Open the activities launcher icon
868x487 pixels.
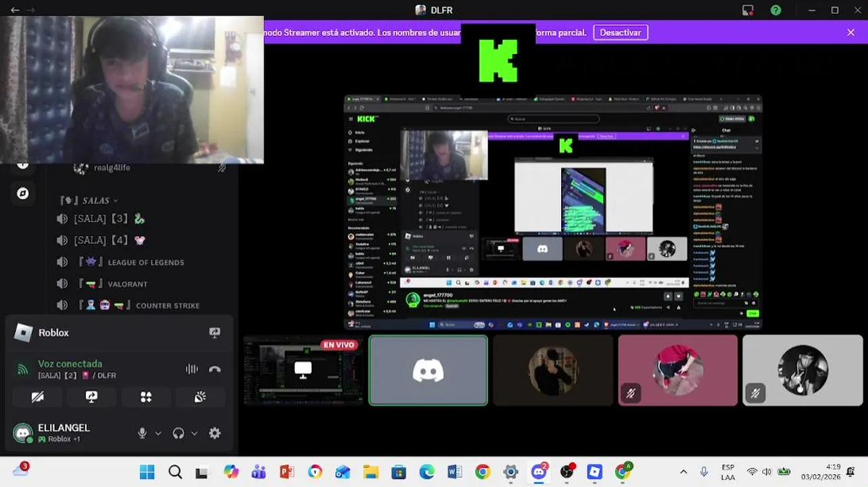146,397
